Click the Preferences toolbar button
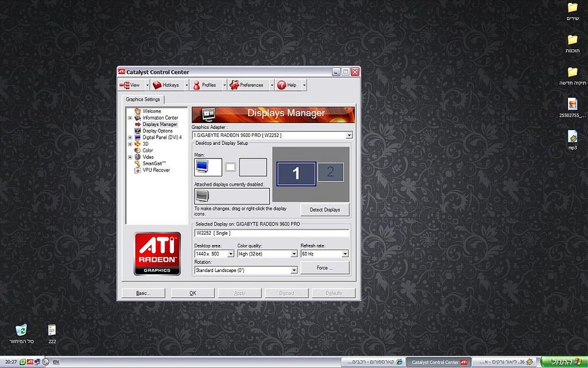The image size is (588, 368). 249,85
